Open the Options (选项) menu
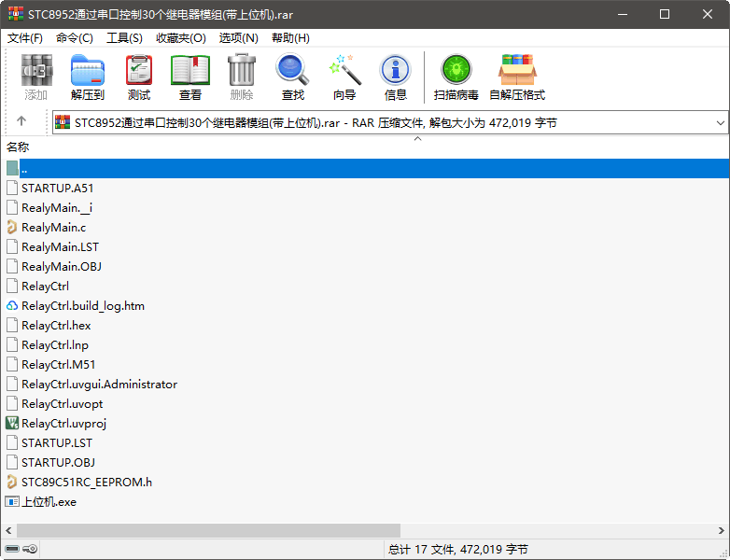The image size is (730, 560). pyautogui.click(x=238, y=38)
